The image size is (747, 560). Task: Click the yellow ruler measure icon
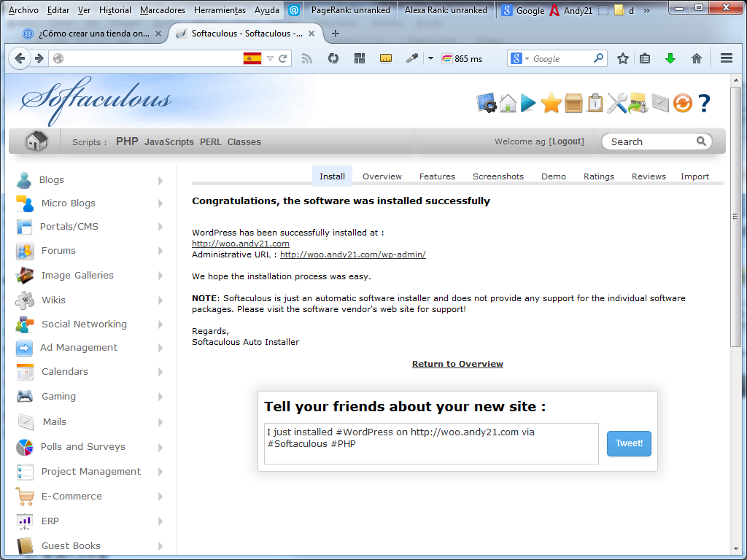pos(386,58)
